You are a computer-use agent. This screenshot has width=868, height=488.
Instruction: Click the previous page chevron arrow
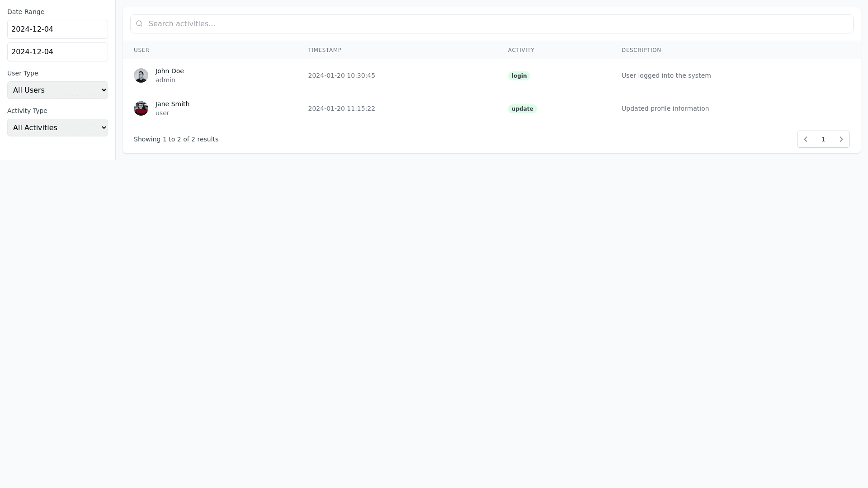click(806, 139)
